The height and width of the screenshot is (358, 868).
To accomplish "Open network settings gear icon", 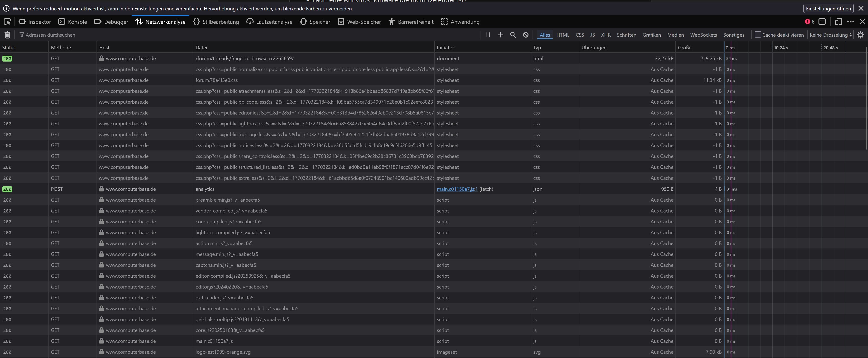I will pyautogui.click(x=860, y=35).
